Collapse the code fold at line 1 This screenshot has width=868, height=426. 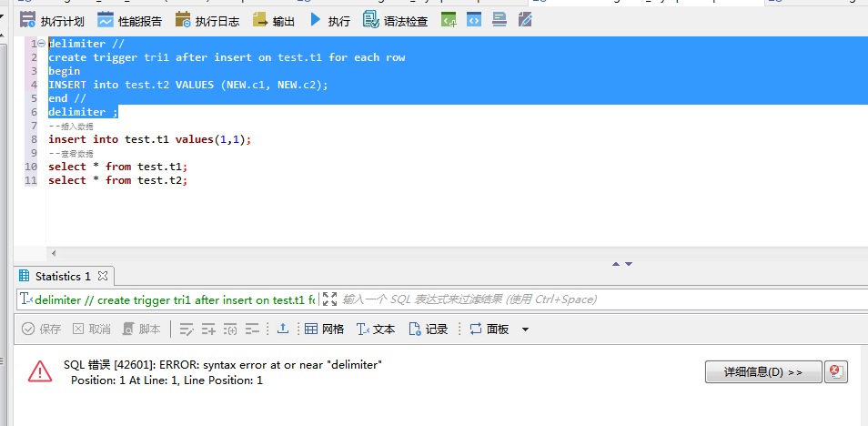coord(42,44)
